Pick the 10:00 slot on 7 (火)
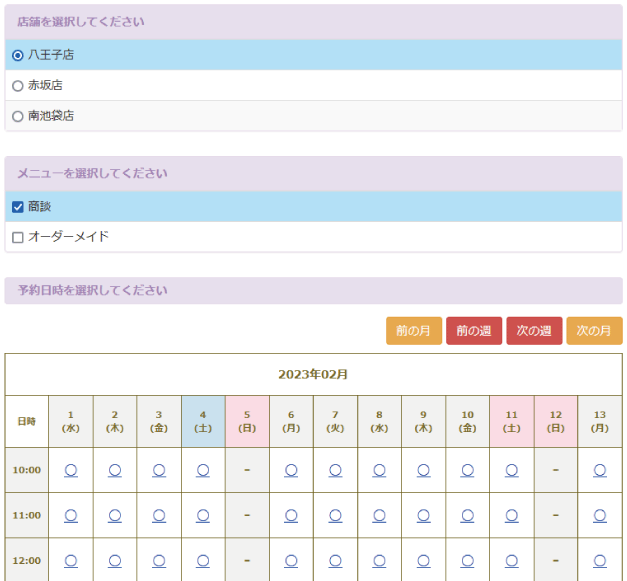The image size is (627, 581). pyautogui.click(x=335, y=470)
